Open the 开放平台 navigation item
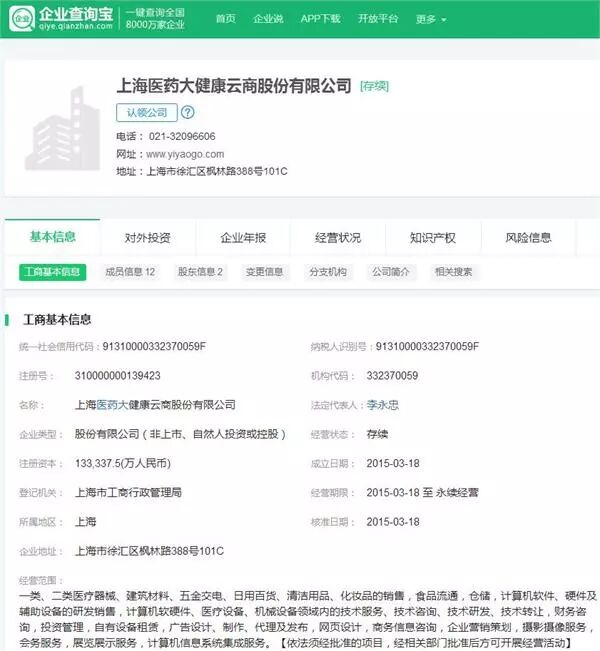Viewport: 600px width, 651px height. (378, 19)
